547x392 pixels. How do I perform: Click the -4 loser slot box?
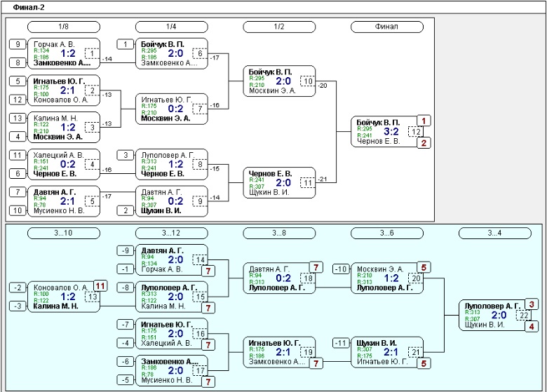(126, 344)
